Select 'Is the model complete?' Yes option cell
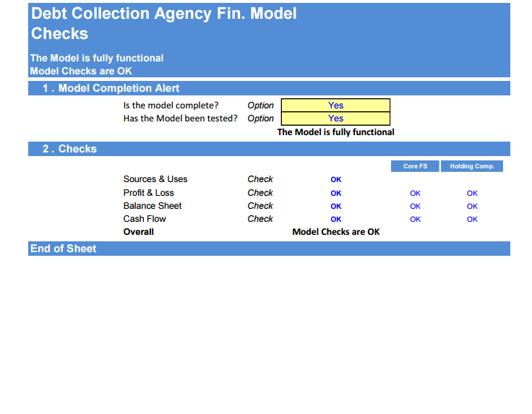Viewport: 532px width, 414px height. (335, 105)
